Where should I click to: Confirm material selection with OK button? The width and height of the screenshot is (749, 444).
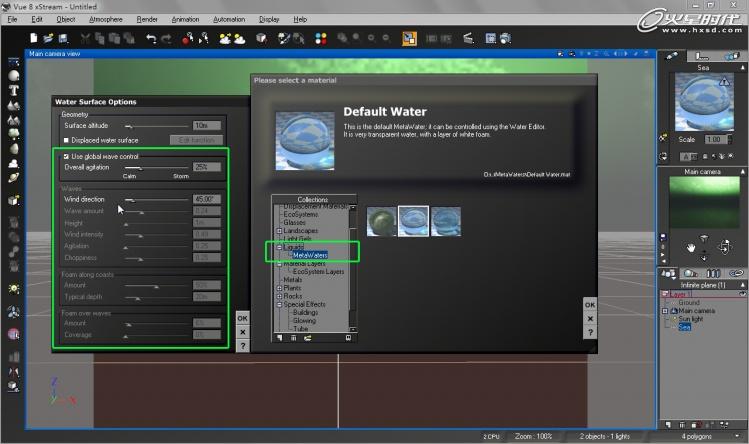590,304
